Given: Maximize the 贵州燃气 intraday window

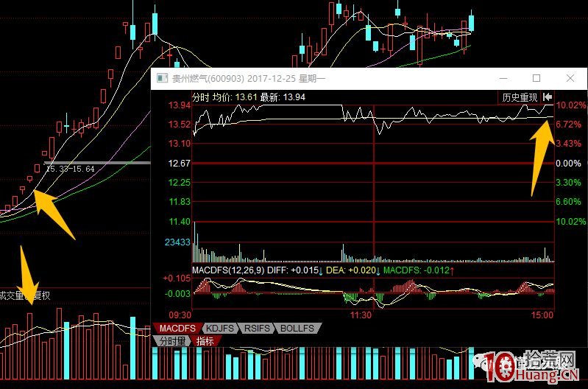Looking at the screenshot, I should (536, 78).
